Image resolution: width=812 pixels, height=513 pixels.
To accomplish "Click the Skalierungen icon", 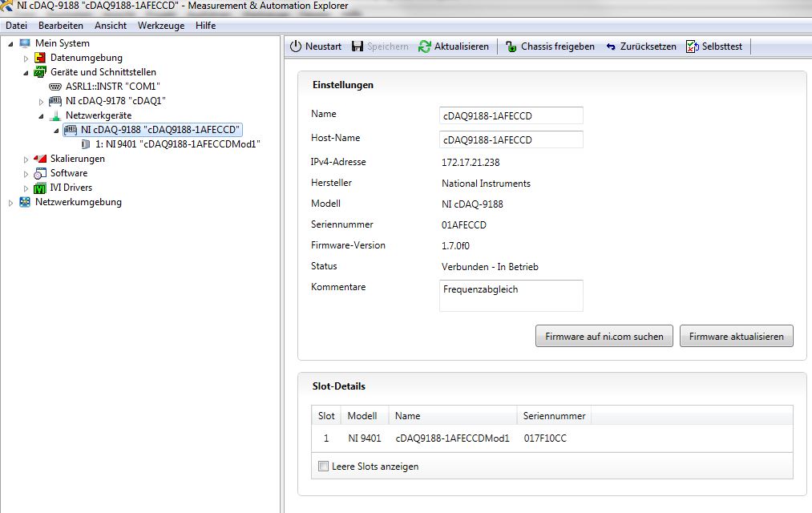I will point(40,159).
